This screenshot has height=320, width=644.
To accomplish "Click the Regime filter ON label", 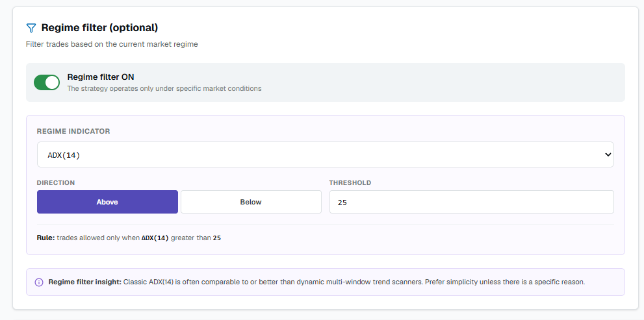I will click(101, 77).
